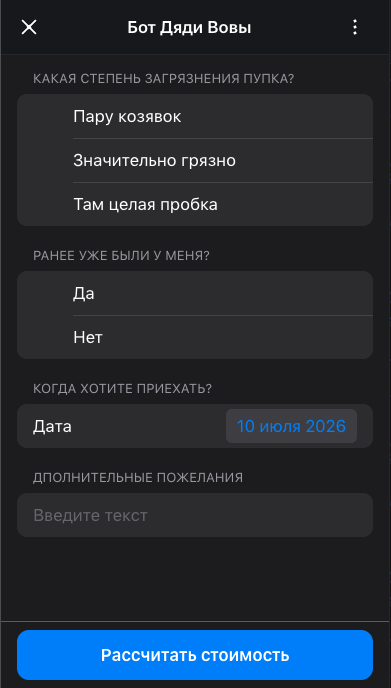Pick the "Там целая пробка" option

coord(195,204)
